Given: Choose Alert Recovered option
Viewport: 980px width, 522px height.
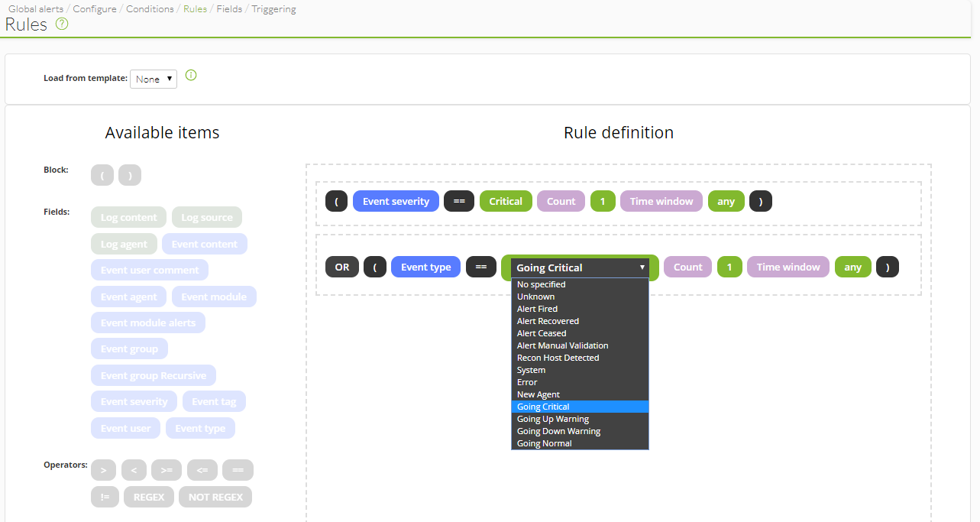Looking at the screenshot, I should [x=581, y=321].
